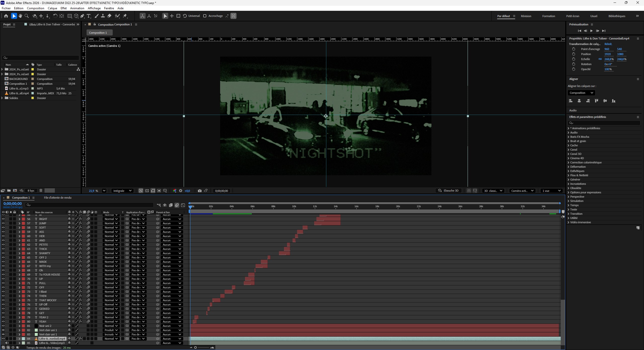644x350 pixels.
Task: Open the Animation menu
Action: coord(77,8)
